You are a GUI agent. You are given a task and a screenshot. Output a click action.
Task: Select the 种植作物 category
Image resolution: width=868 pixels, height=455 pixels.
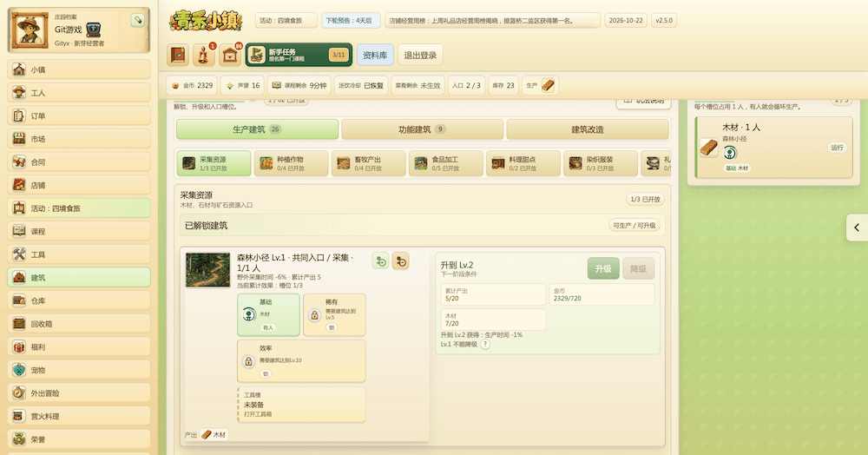point(291,163)
